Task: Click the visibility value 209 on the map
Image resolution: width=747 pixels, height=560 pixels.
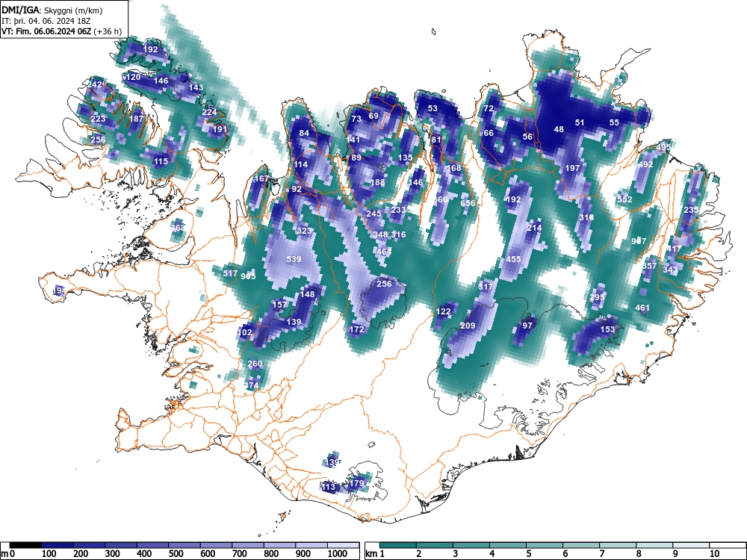Action: (x=468, y=326)
